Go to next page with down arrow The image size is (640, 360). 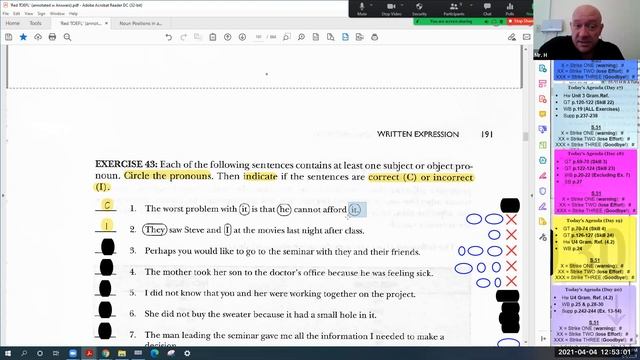[242, 37]
